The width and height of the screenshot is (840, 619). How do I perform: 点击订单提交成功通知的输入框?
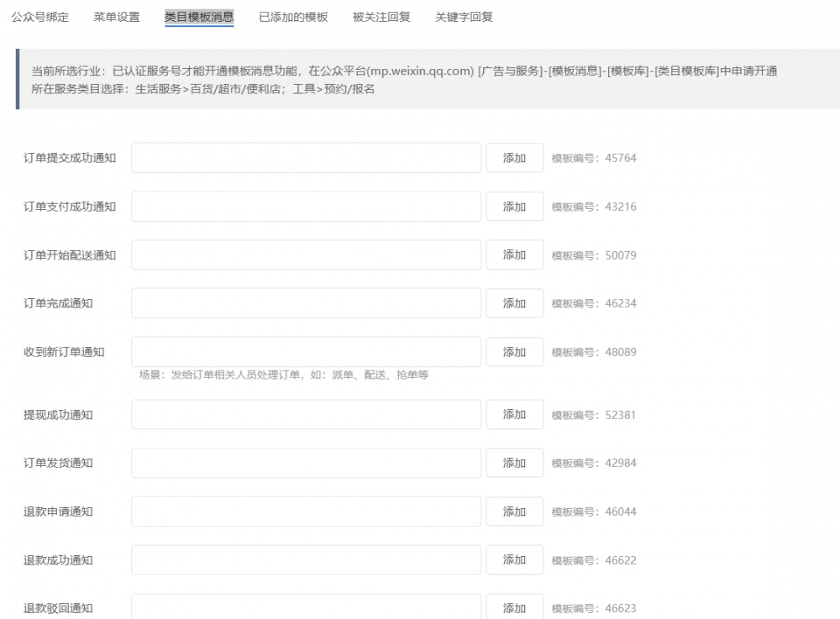[306, 157]
